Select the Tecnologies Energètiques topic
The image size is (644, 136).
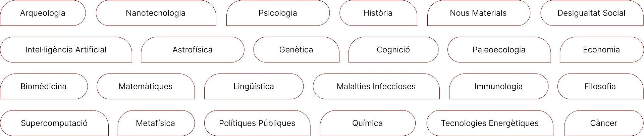pos(490,123)
